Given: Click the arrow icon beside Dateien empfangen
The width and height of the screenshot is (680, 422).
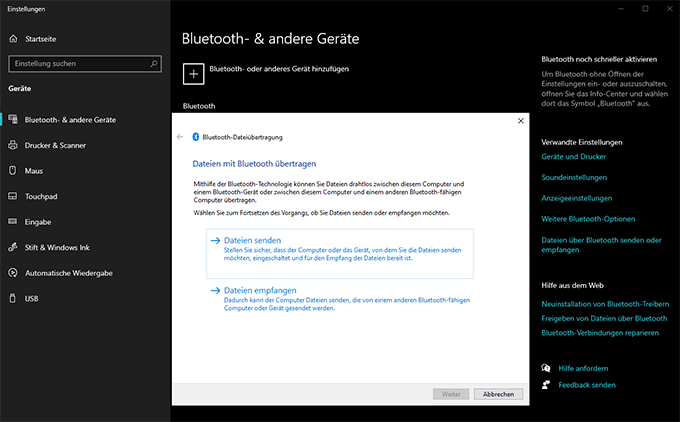Looking at the screenshot, I should coord(215,291).
